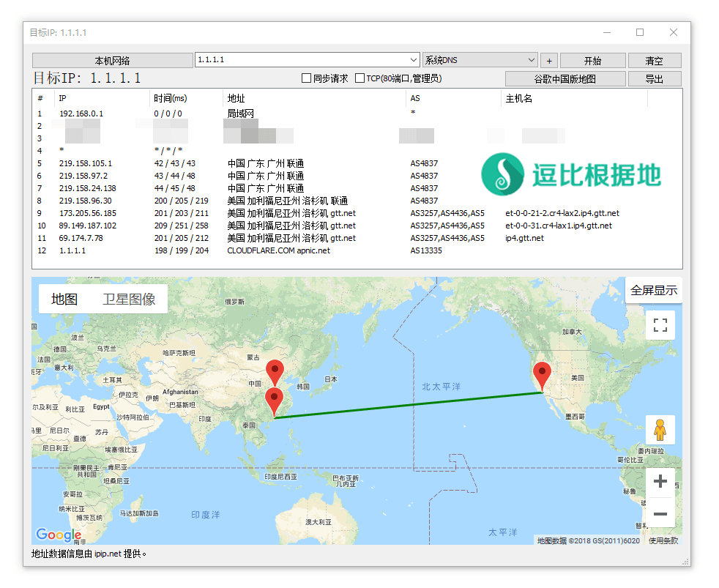The height and width of the screenshot is (588, 719).
Task: Select hop row 12 with IP 1.1.1.1
Action: [72, 250]
